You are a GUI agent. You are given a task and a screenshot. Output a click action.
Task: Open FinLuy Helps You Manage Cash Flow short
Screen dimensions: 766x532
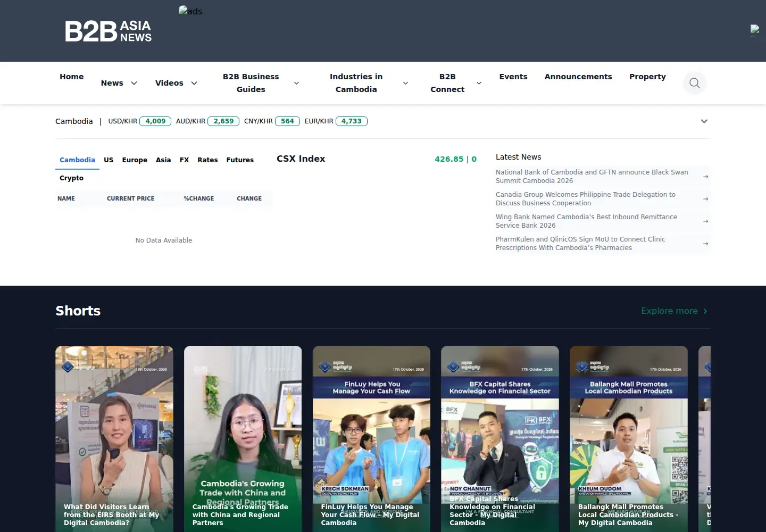371,439
